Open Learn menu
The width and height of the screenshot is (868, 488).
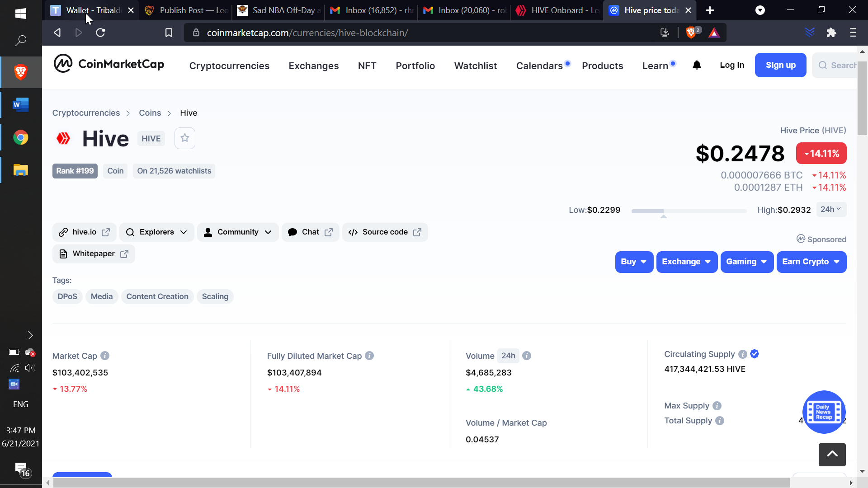point(656,66)
